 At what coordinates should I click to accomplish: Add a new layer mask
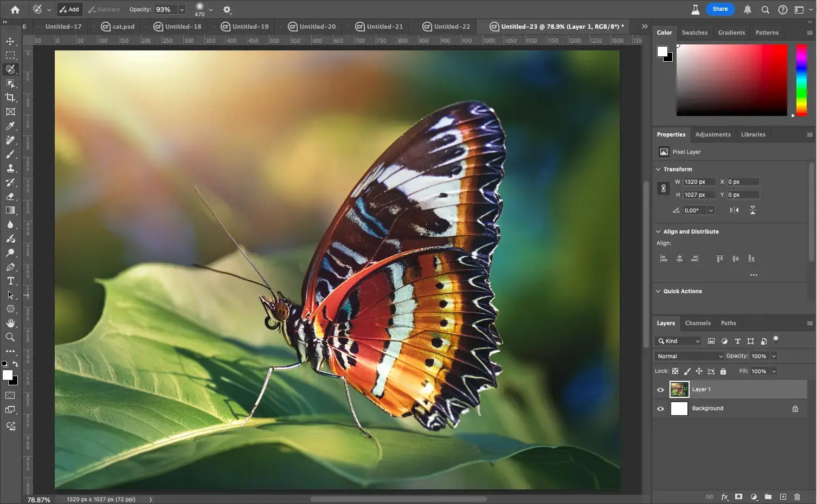[x=738, y=496]
